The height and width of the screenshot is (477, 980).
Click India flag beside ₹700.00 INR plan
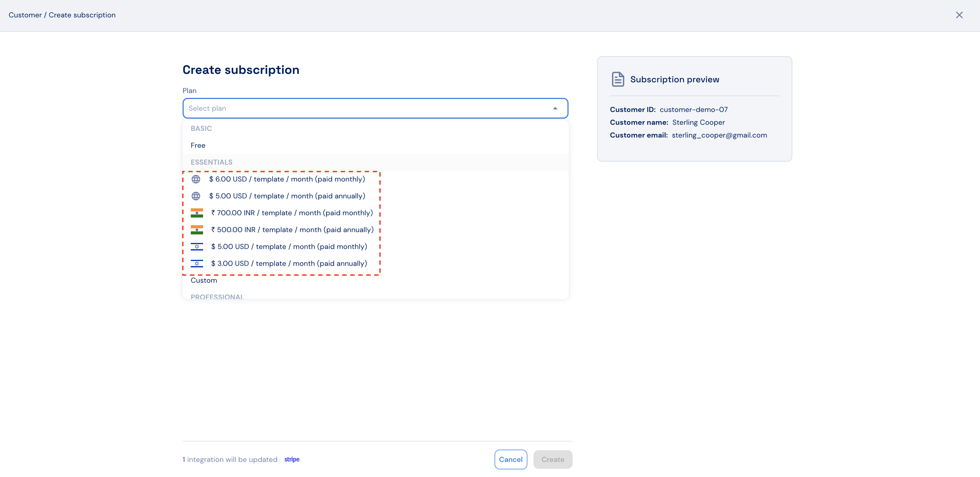coord(197,213)
